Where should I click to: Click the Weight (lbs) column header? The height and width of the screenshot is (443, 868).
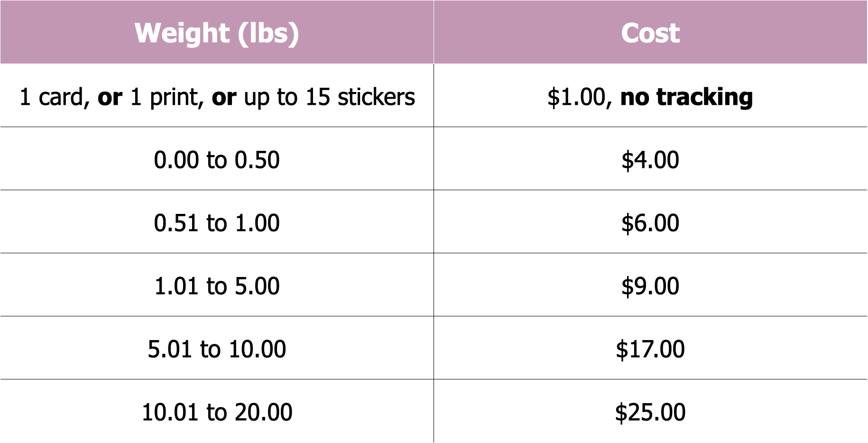coord(217,32)
